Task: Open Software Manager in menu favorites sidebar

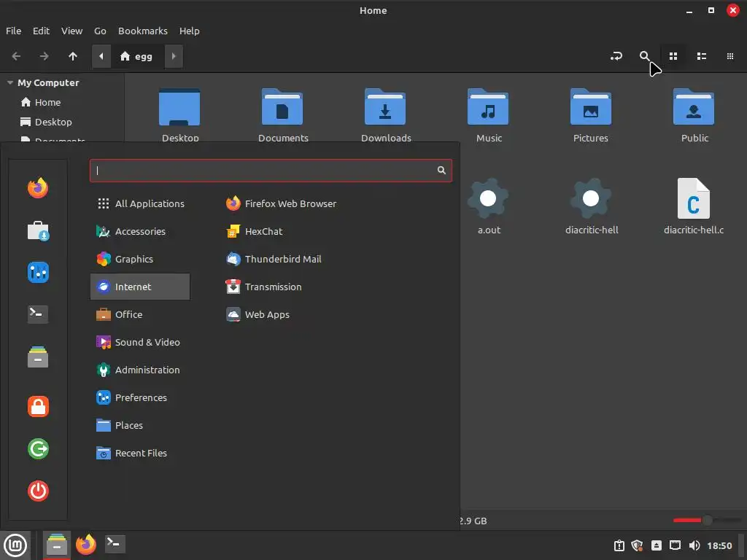Action: tap(38, 231)
